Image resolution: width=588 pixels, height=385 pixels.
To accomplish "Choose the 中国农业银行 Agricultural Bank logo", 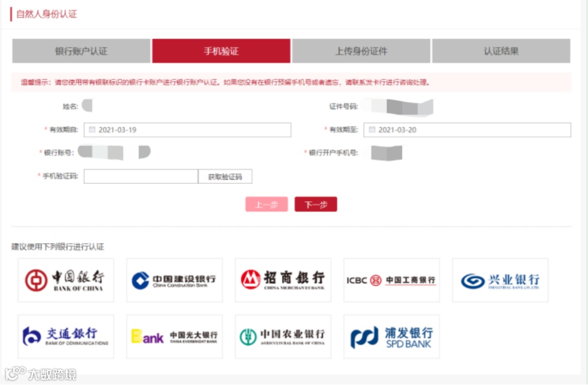I will [283, 337].
